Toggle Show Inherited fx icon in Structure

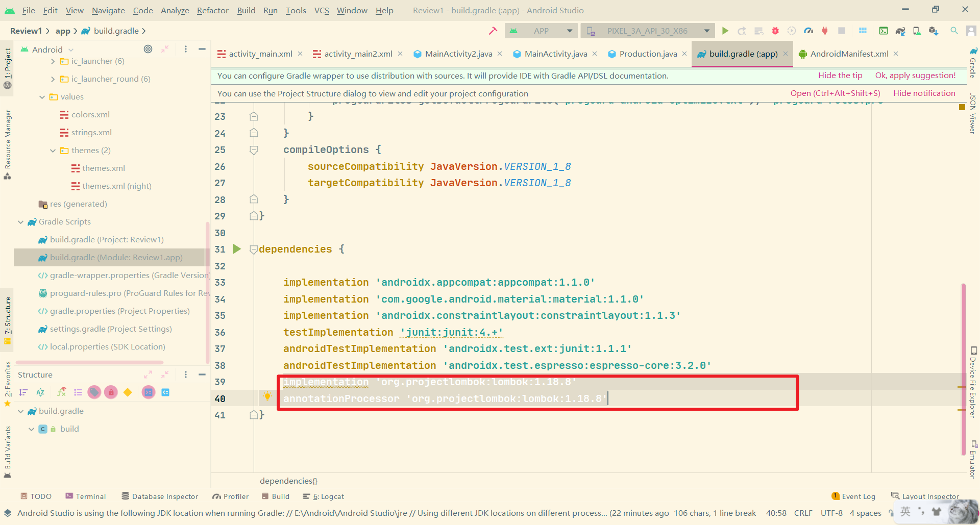point(61,392)
